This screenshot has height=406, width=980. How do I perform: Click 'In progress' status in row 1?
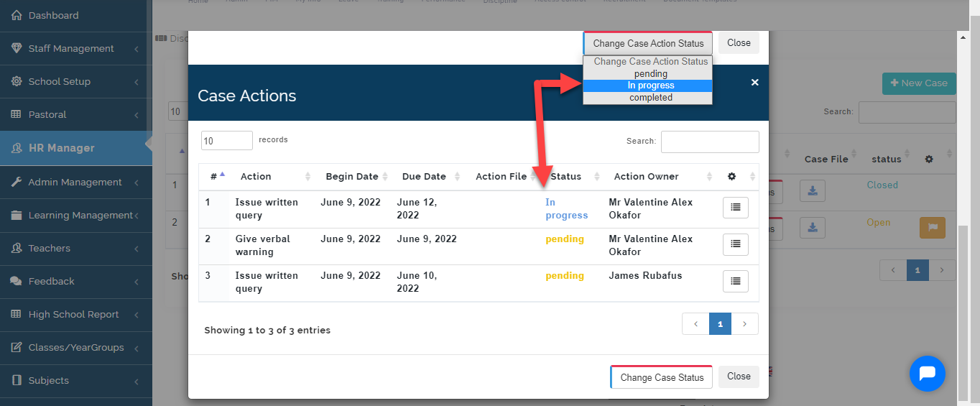point(566,208)
